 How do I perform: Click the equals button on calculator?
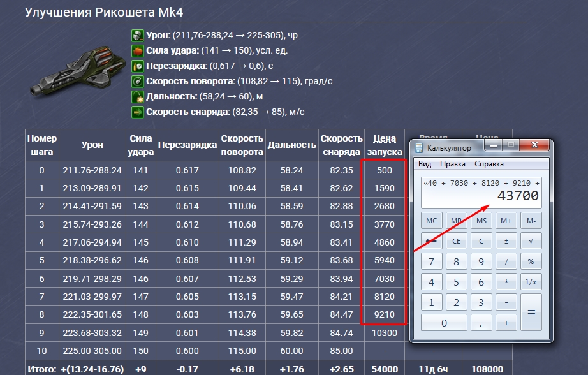click(531, 312)
